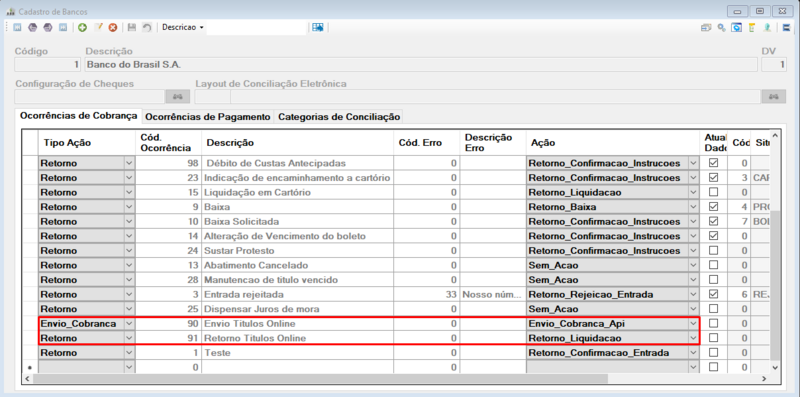Image resolution: width=800 pixels, height=397 pixels.
Task: Select the 'Manutencao de titulo vencido' cell
Action: click(297, 280)
